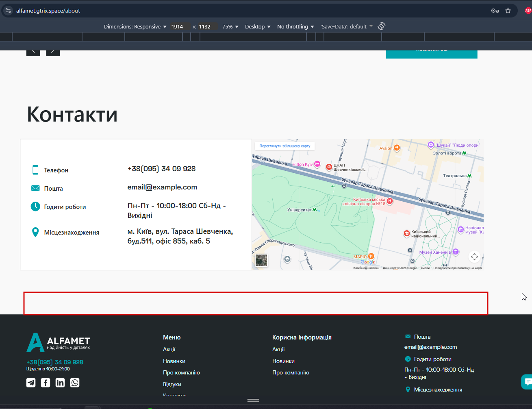Click the Контакти heading

tap(72, 114)
